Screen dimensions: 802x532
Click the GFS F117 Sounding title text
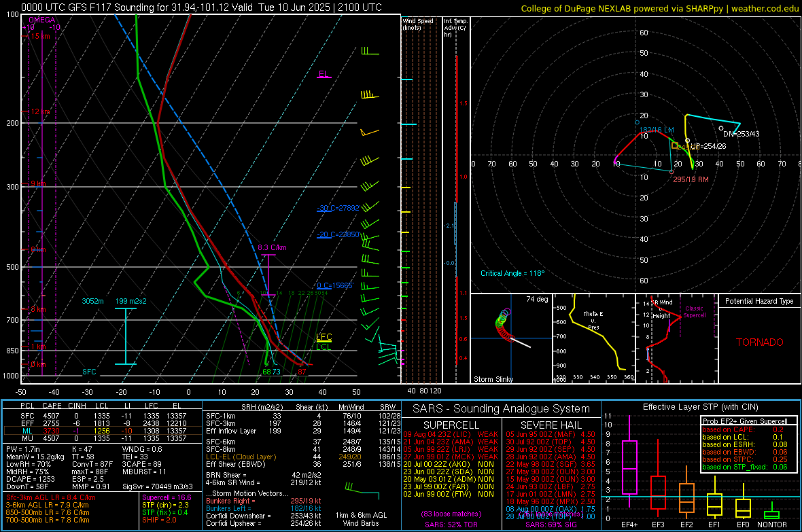click(x=201, y=7)
